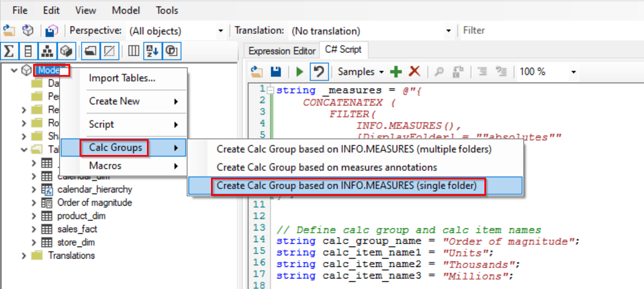Click the calendar_hierarchy calculated table icon
Image resolution: width=644 pixels, height=289 pixels.
point(47,189)
